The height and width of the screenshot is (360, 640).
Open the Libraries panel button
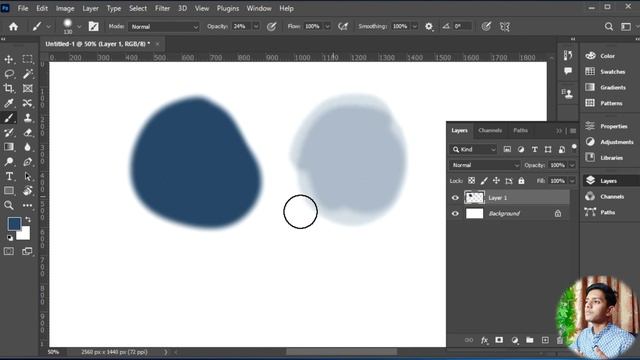604,158
